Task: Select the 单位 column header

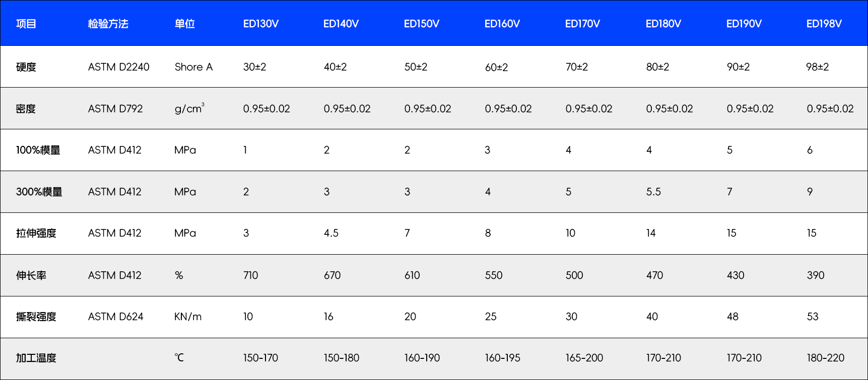Action: (184, 24)
